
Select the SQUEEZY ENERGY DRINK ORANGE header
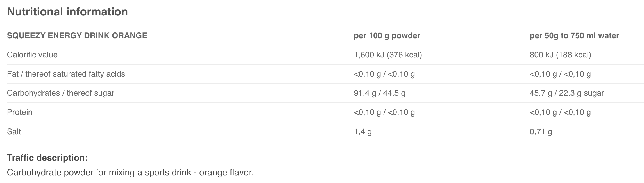[77, 36]
